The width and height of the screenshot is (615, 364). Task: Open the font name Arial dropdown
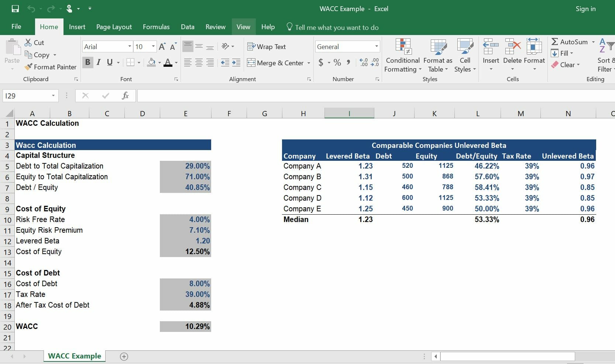[130, 46]
